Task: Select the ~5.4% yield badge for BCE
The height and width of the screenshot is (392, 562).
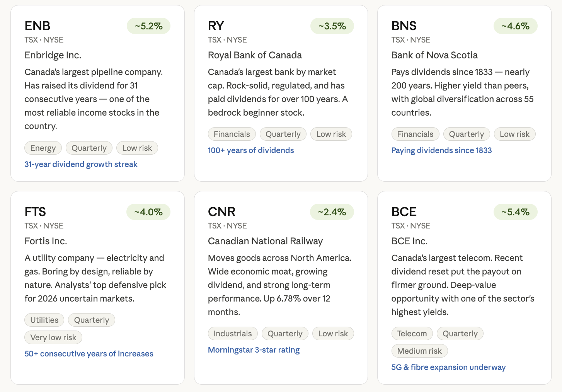Action: 515,212
